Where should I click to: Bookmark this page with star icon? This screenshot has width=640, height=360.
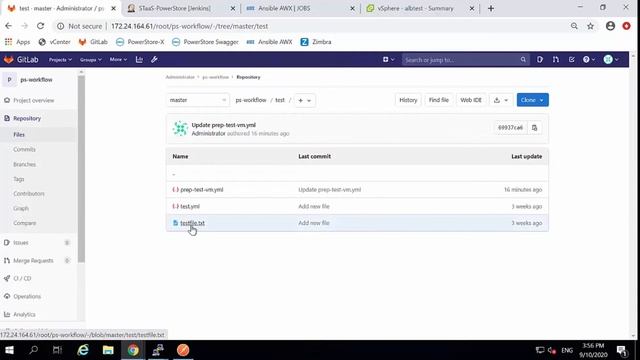(x=590, y=26)
